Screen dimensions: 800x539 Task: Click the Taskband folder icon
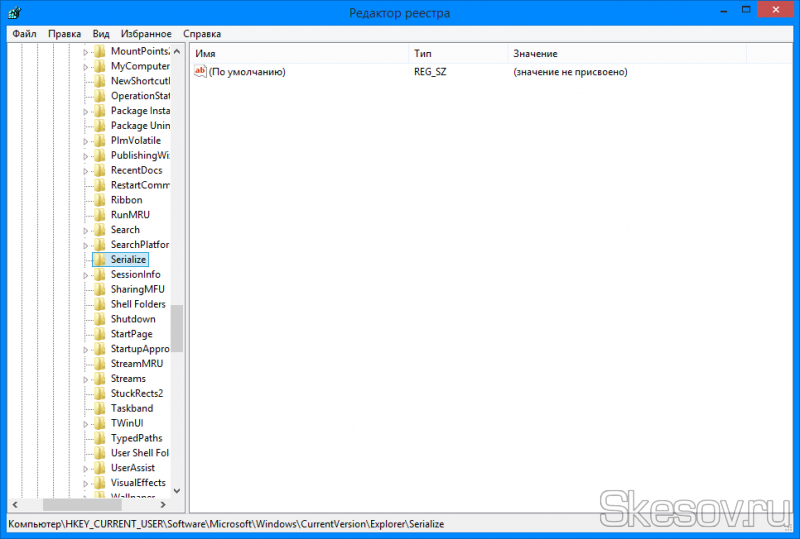click(x=99, y=409)
